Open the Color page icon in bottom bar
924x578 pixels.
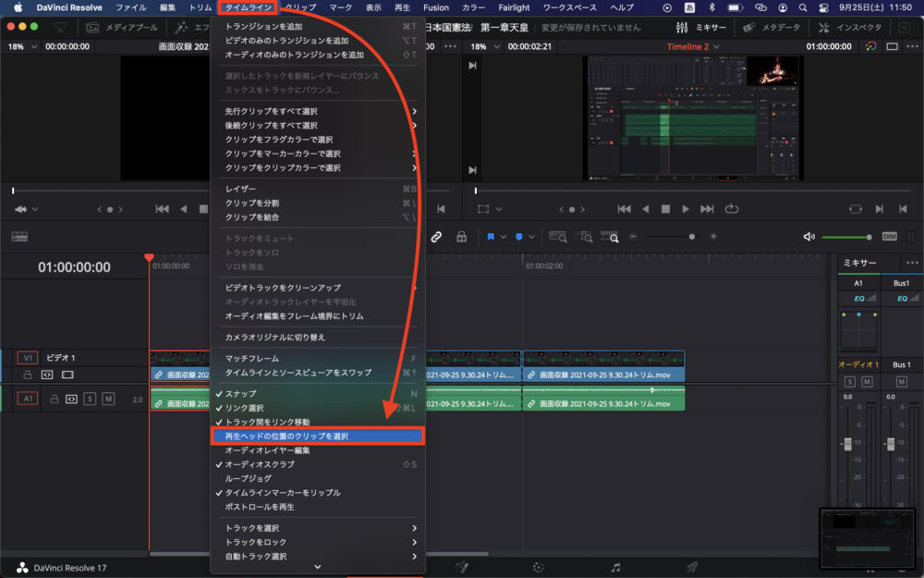click(538, 568)
